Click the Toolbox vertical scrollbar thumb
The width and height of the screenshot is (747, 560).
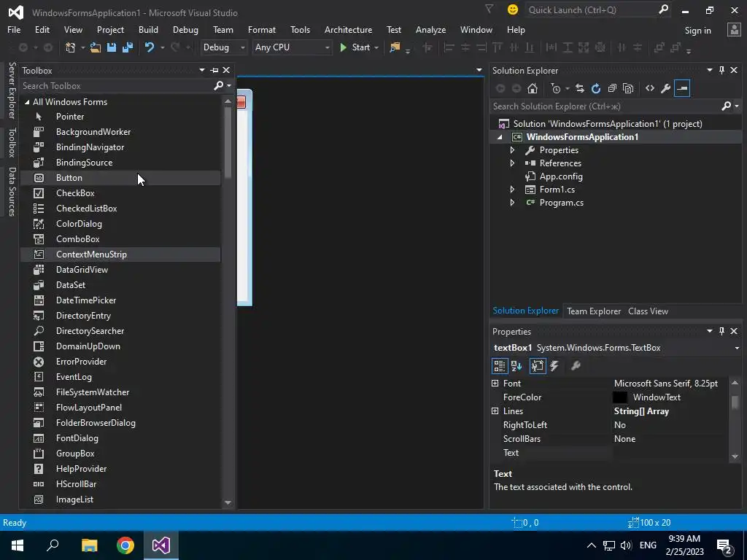[228, 142]
